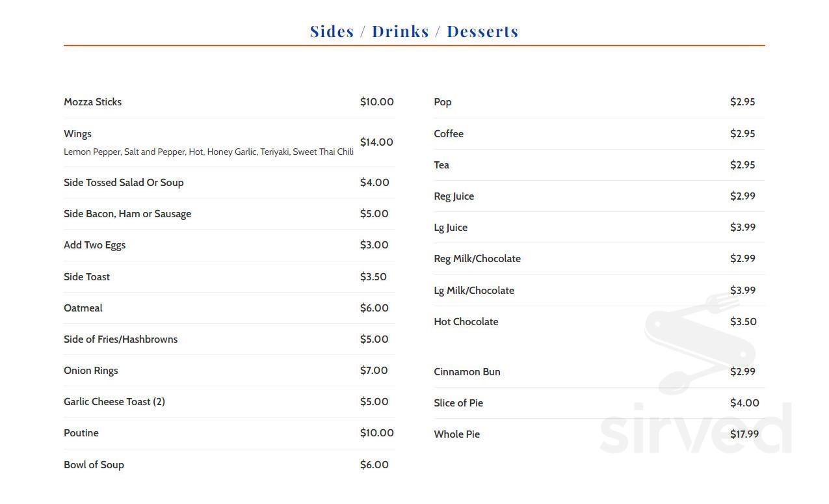The height and width of the screenshot is (504, 829).
Task: Choose Onion Rings
Action: pos(91,370)
